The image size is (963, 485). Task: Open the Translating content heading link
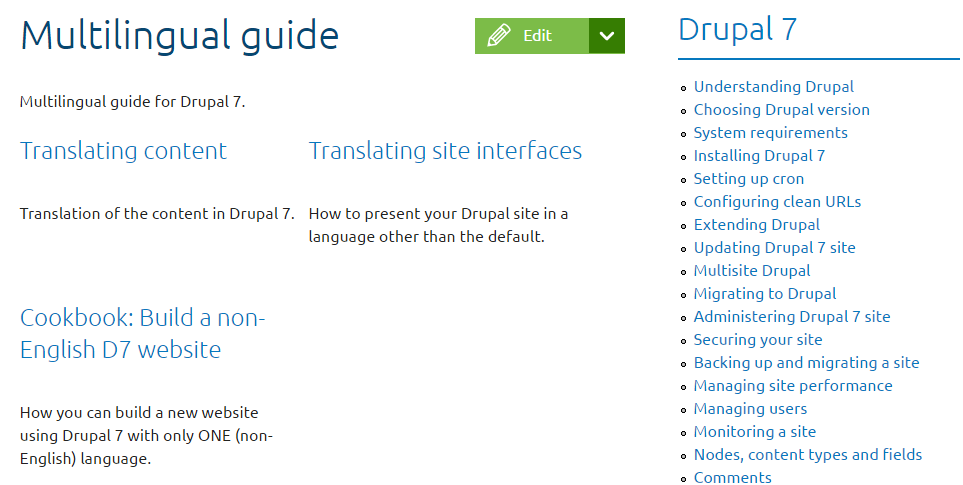point(123,150)
